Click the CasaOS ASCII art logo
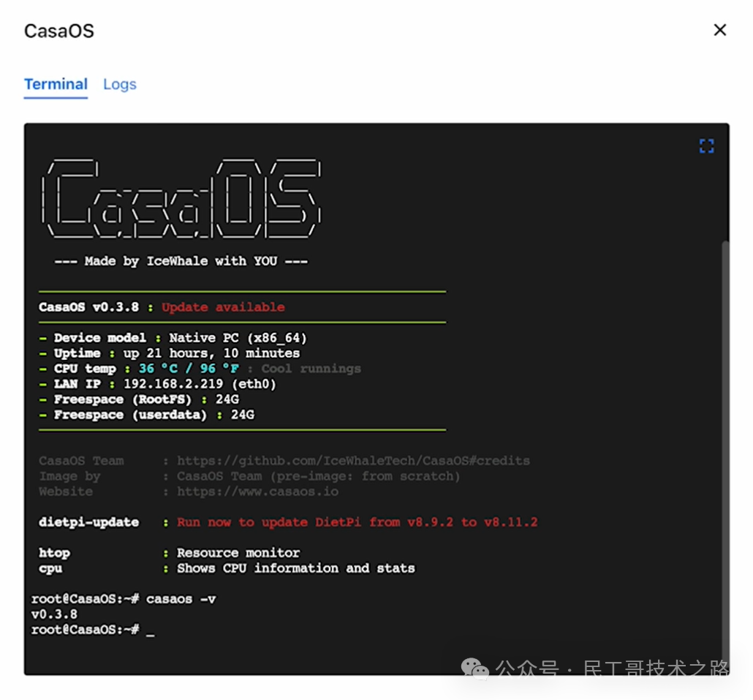The height and width of the screenshot is (700, 753). pyautogui.click(x=181, y=198)
